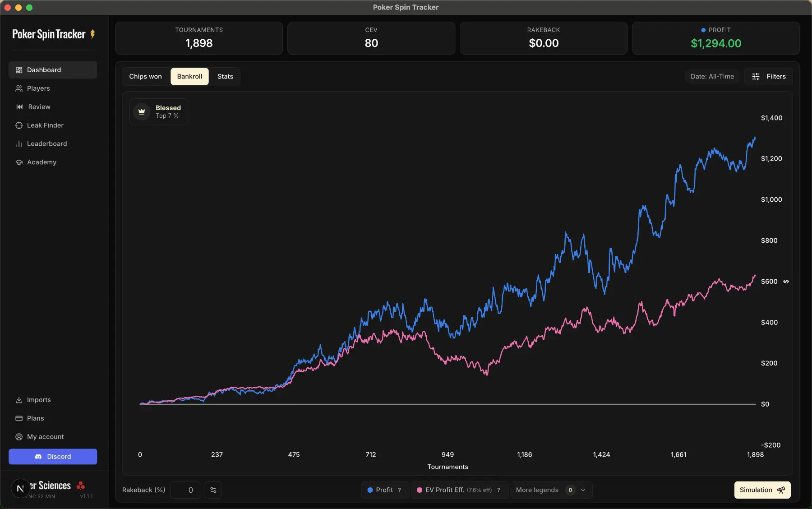Toggle the EV Profit Eff. legend line
The width and height of the screenshot is (812, 509).
pos(458,490)
